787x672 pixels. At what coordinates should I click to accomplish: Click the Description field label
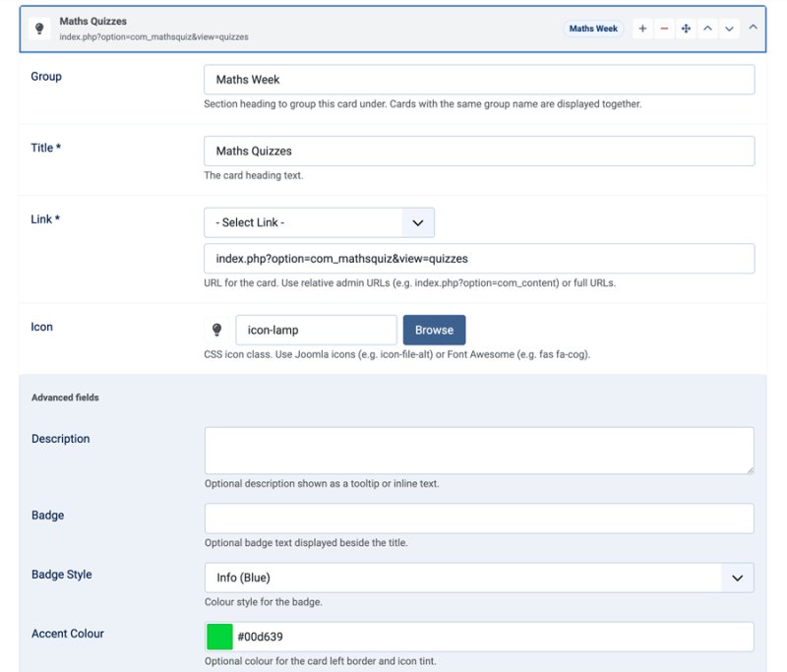(61, 439)
